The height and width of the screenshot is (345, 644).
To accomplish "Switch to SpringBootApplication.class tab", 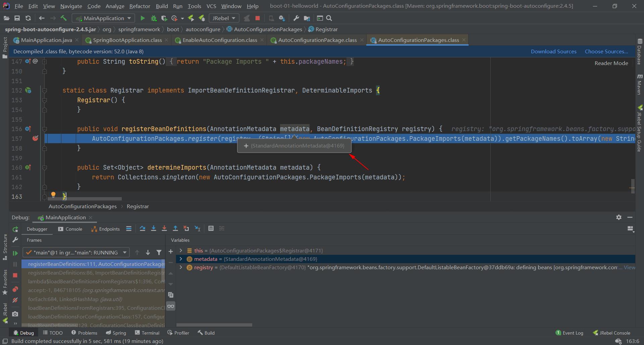I will 127,40.
